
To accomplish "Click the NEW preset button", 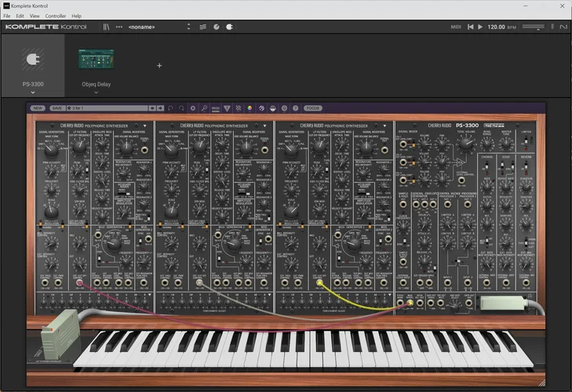I will tap(37, 108).
